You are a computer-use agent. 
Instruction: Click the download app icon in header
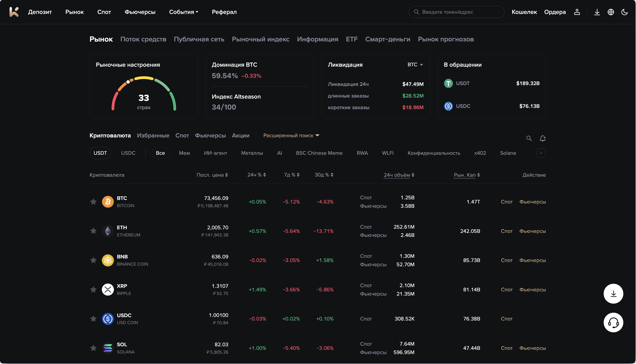(x=597, y=12)
